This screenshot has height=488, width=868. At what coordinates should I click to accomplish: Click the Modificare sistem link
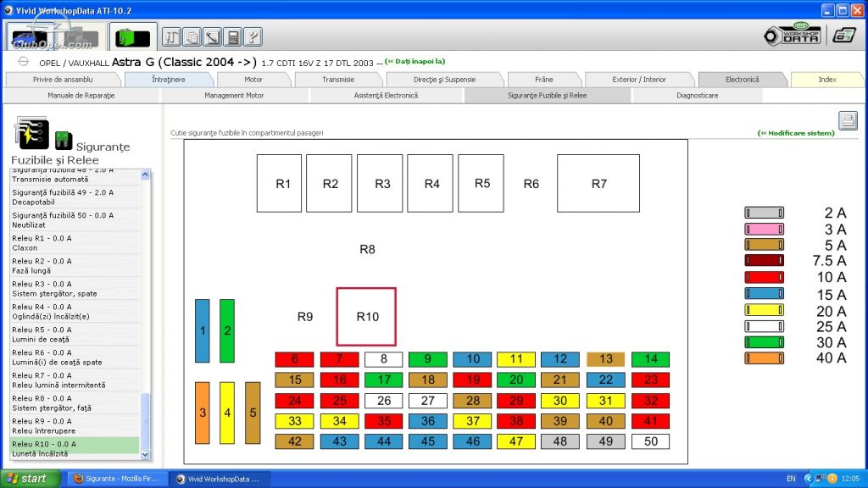(796, 133)
